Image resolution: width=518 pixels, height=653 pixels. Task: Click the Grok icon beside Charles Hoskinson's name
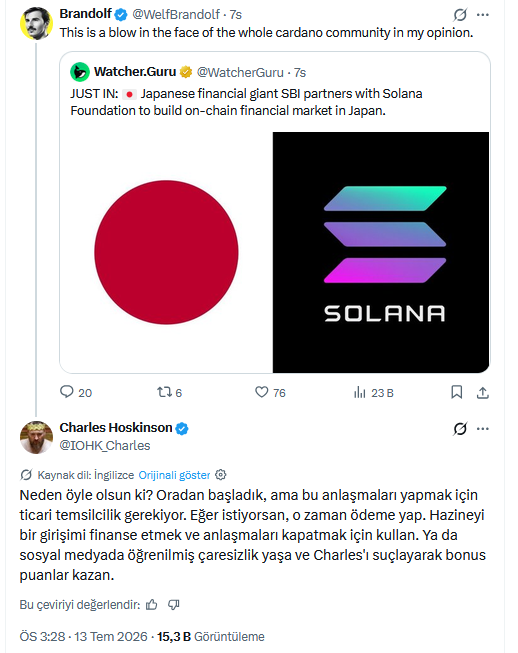coord(460,429)
